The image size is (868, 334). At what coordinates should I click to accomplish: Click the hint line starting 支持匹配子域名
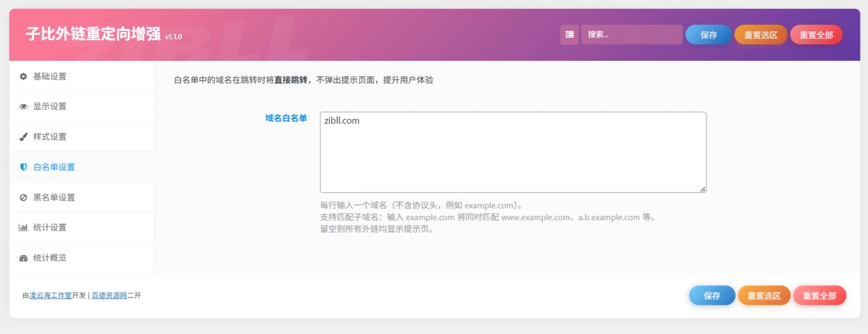pyautogui.click(x=487, y=217)
